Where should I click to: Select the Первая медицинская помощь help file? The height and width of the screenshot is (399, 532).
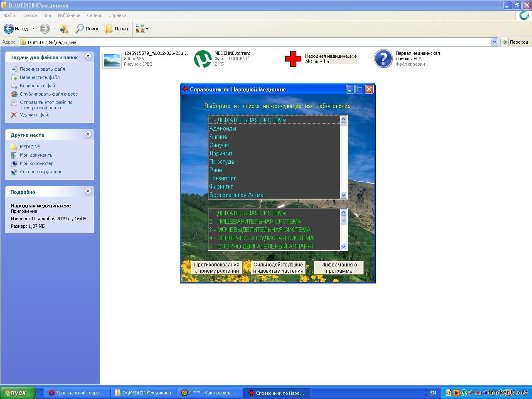(383, 59)
